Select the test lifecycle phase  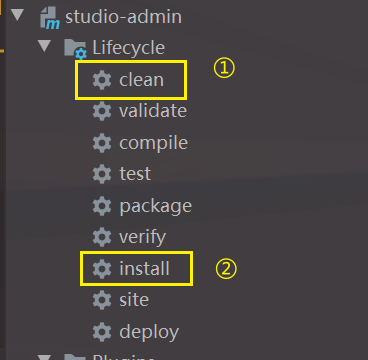135,174
